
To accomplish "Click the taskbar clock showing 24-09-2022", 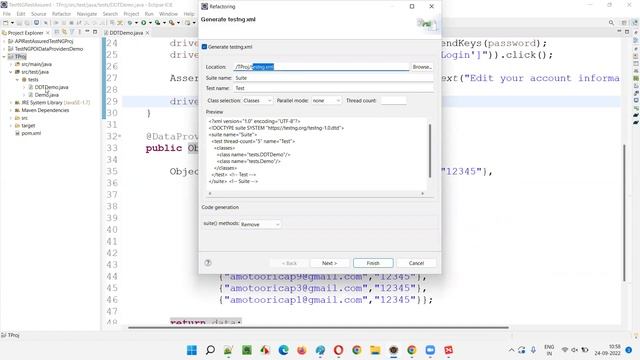I will click(x=608, y=350).
